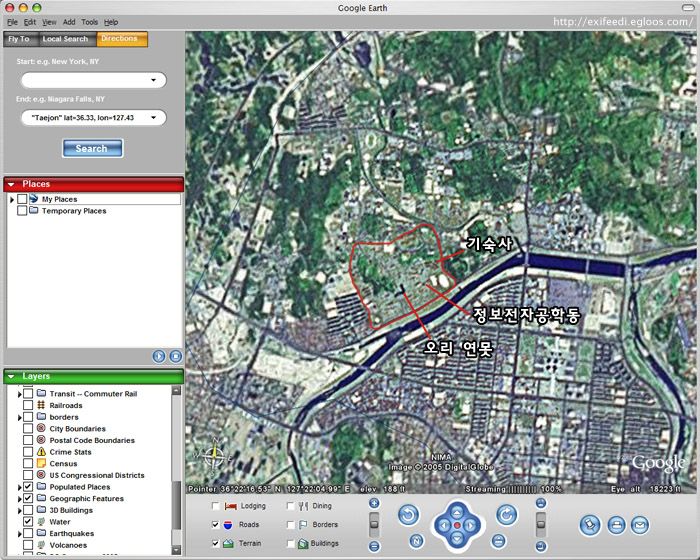Check the My Places checkbox

(x=22, y=199)
